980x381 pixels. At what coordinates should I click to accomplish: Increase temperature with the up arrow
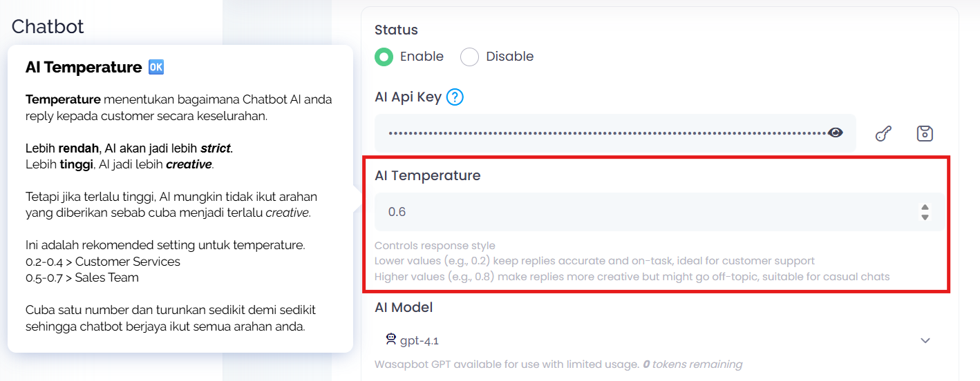[x=925, y=207]
